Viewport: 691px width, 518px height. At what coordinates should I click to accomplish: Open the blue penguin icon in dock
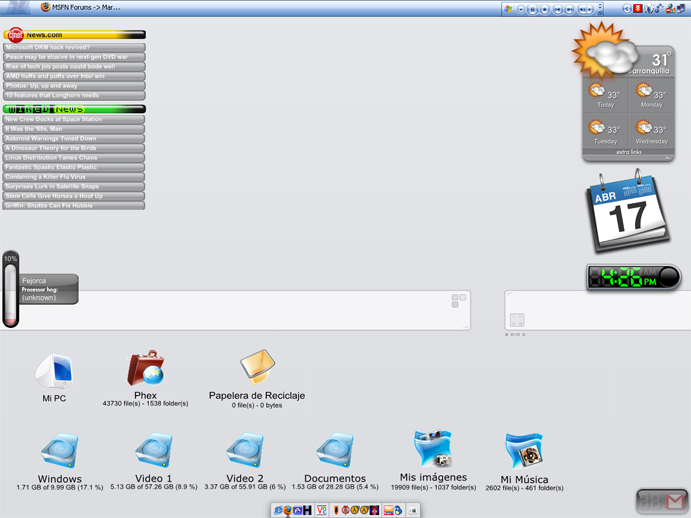398,511
